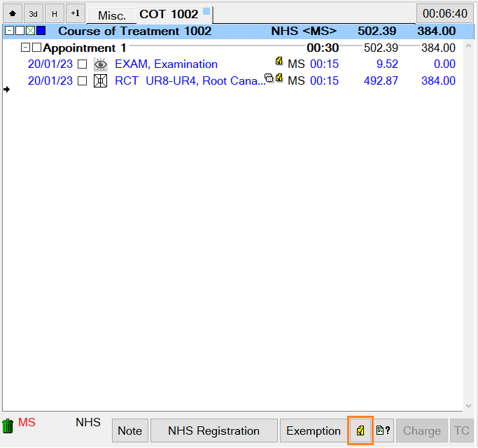This screenshot has width=478, height=448.
Task: Click the green trash bin icon
Action: pos(8,426)
